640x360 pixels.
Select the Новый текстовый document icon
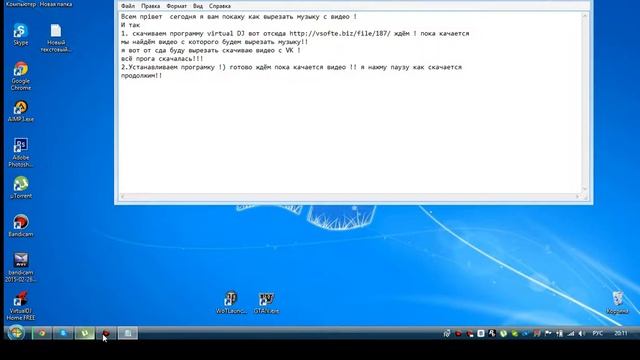tap(56, 38)
